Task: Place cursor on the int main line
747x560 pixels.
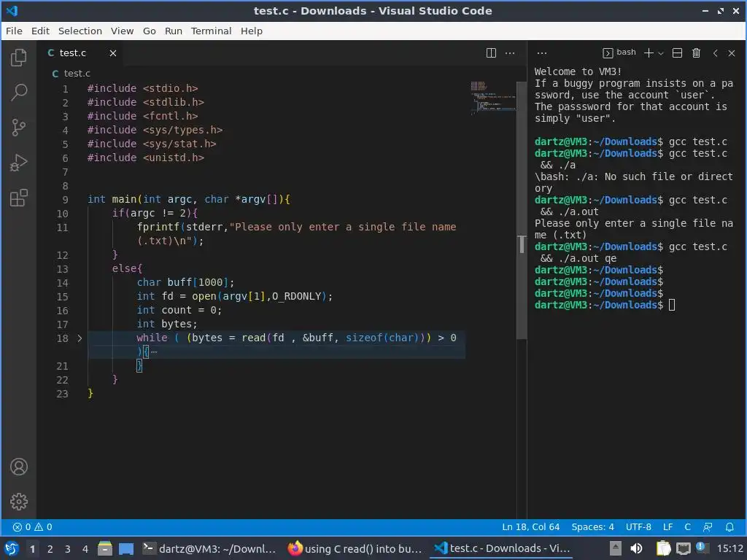Action: click(189, 200)
